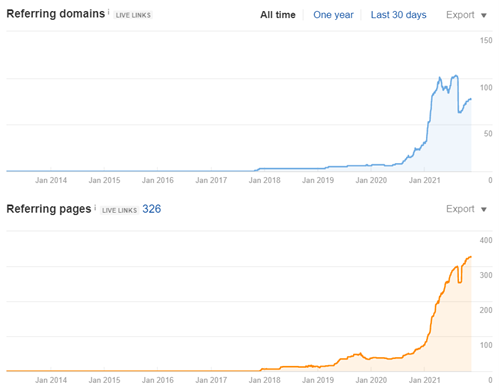Click Jan 2019 label on pages chart axis
Viewport: 499px width, 391px height.
tap(318, 380)
